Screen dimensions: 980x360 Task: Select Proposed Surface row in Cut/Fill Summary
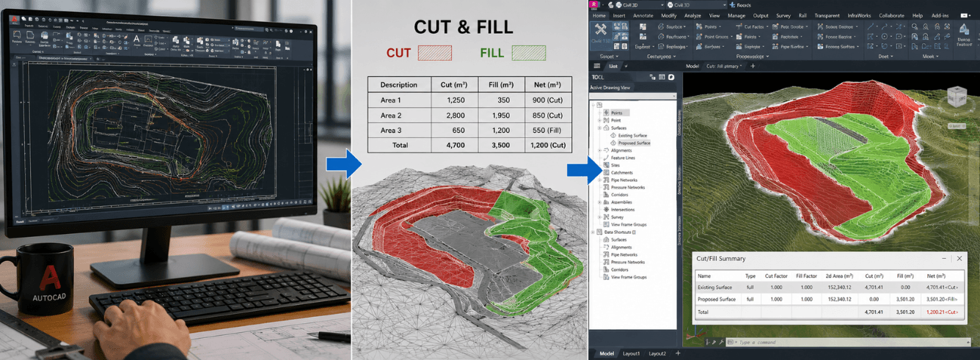tap(829, 299)
